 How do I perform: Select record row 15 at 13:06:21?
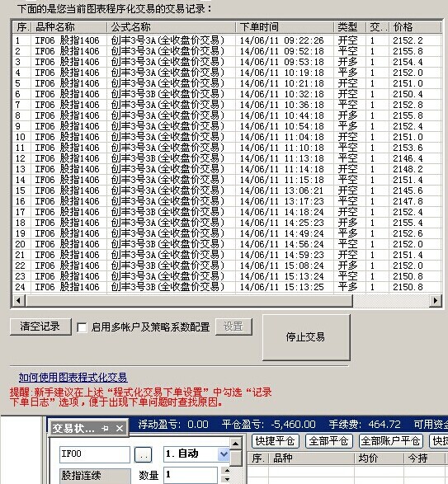(x=227, y=190)
